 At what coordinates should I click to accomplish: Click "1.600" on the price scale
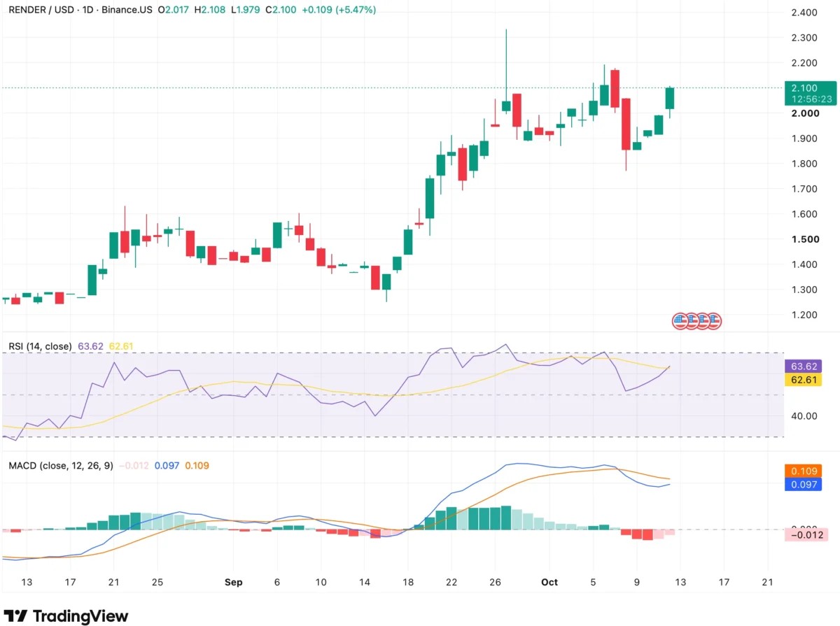coord(804,214)
